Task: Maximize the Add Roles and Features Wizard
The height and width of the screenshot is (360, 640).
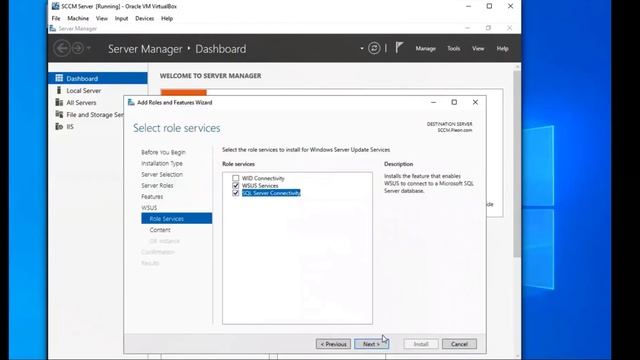Action: (x=454, y=102)
